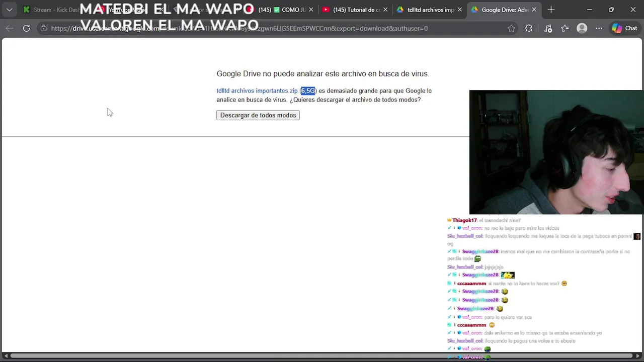The width and height of the screenshot is (644, 362).
Task: Add this page to favorites star
Action: pyautogui.click(x=511, y=28)
